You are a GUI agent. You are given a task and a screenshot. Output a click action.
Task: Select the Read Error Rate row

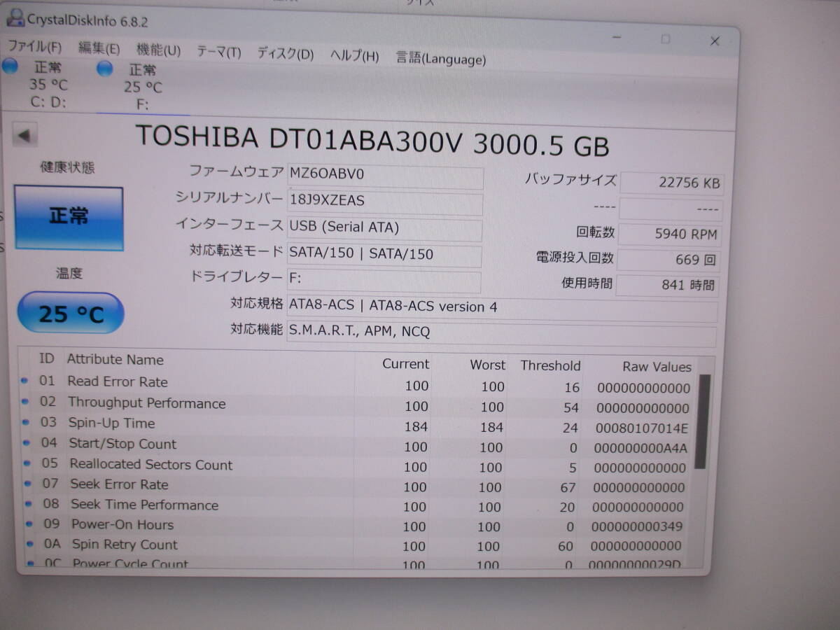point(357,384)
